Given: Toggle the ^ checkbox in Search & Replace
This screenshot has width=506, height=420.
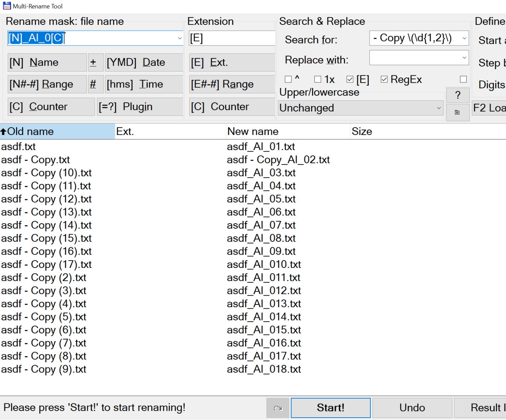Looking at the screenshot, I should pos(288,79).
